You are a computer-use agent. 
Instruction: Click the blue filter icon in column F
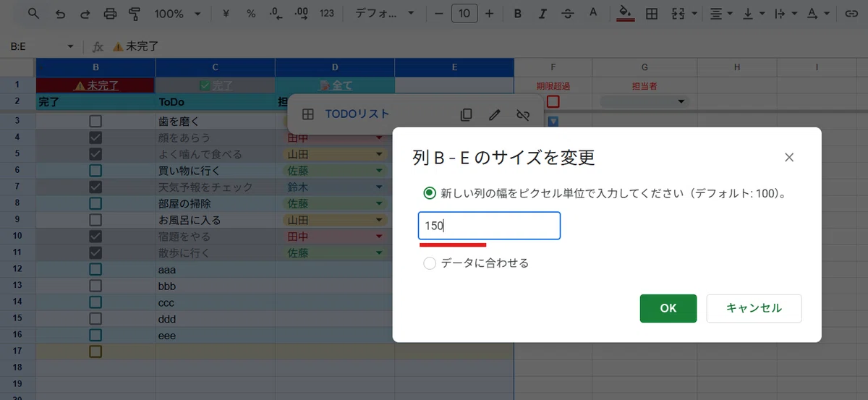click(x=553, y=122)
